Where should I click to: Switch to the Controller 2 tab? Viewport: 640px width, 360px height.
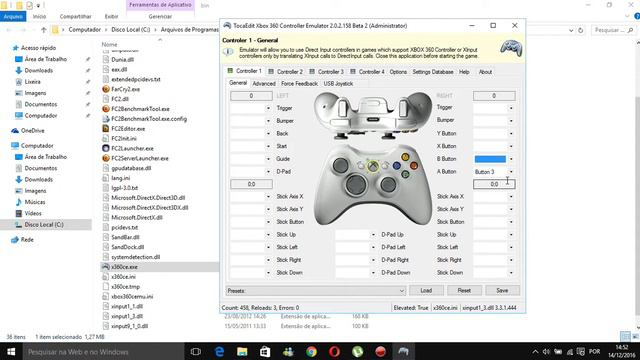pos(285,72)
